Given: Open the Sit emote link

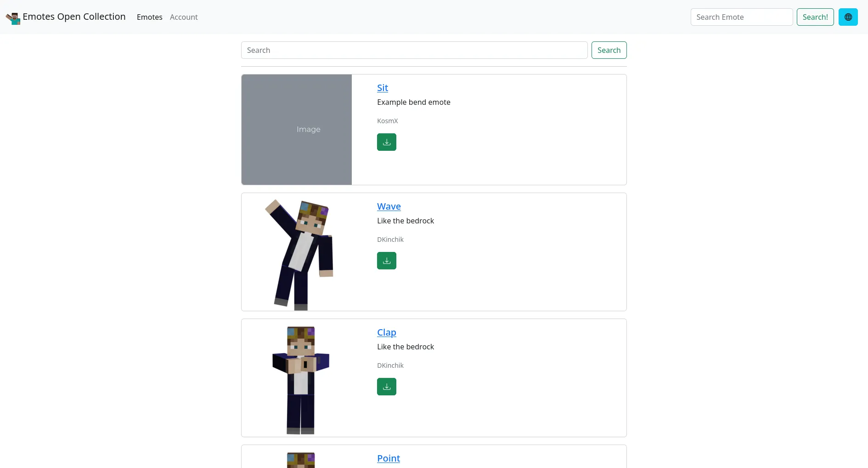Looking at the screenshot, I should point(383,88).
